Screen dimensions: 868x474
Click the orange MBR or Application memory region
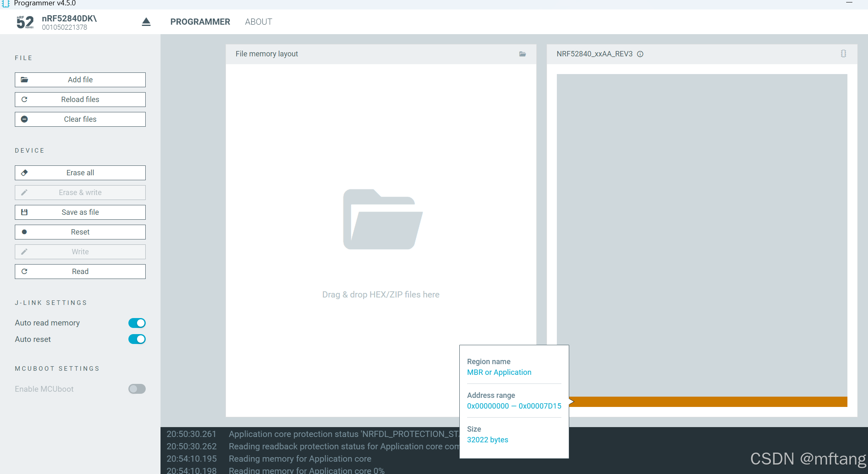[x=708, y=402]
